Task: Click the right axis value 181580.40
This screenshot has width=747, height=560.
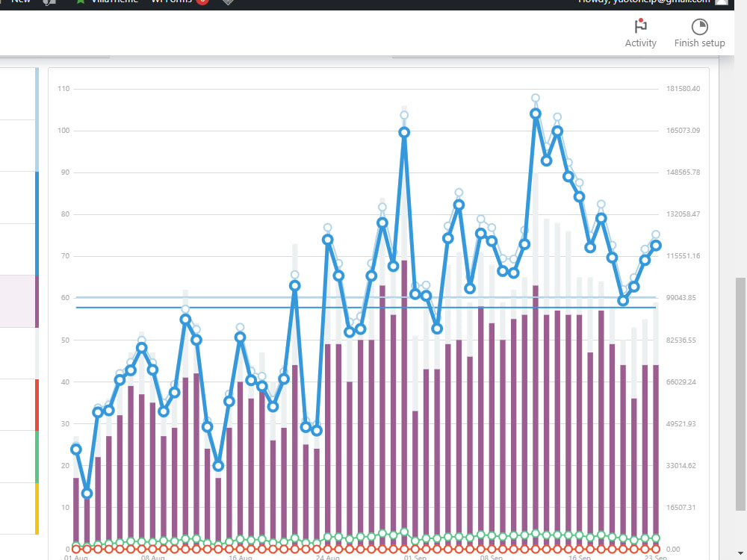Action: (x=684, y=89)
